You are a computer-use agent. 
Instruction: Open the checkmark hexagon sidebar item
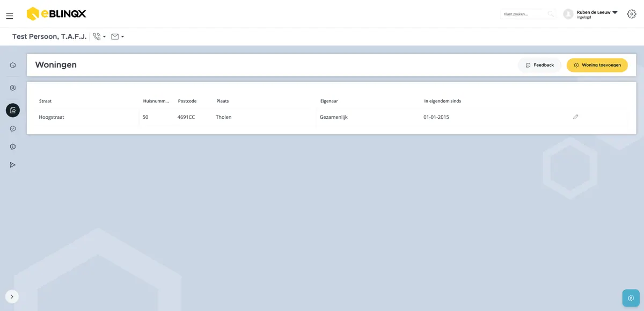[13, 129]
